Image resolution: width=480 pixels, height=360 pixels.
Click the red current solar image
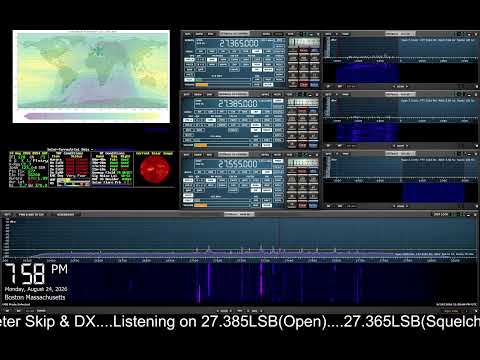[155, 169]
